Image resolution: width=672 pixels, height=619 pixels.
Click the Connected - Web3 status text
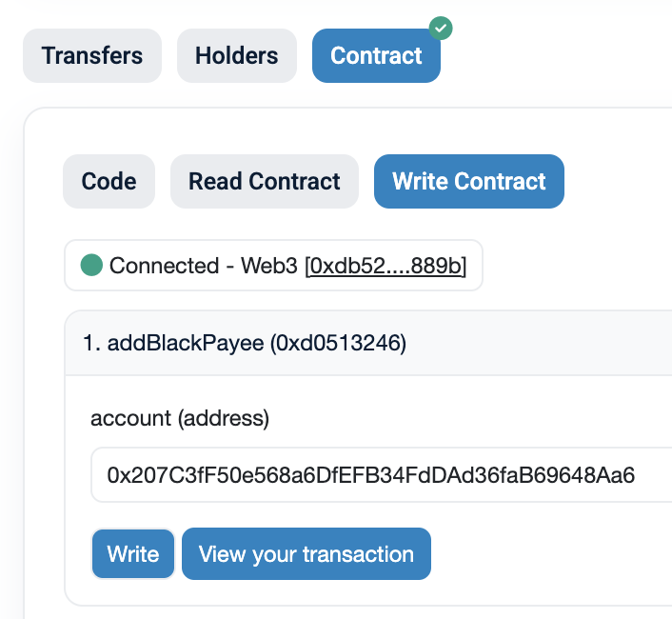(203, 266)
